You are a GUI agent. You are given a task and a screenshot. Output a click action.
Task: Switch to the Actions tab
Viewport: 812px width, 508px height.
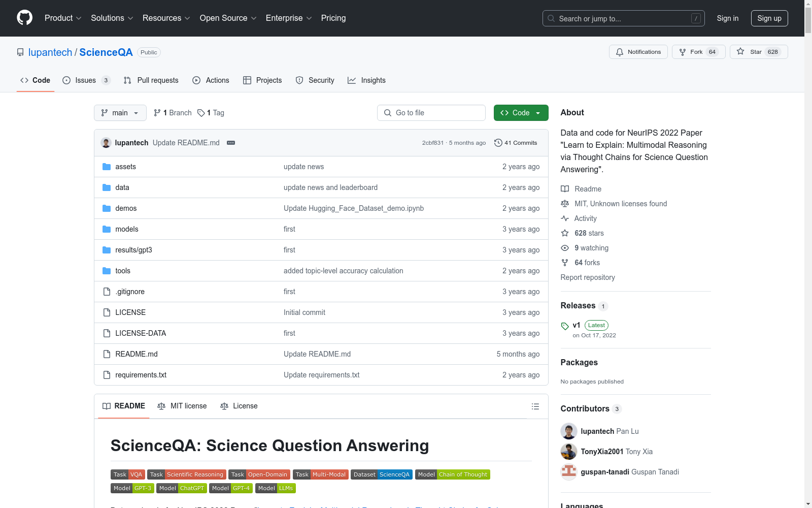tap(211, 80)
